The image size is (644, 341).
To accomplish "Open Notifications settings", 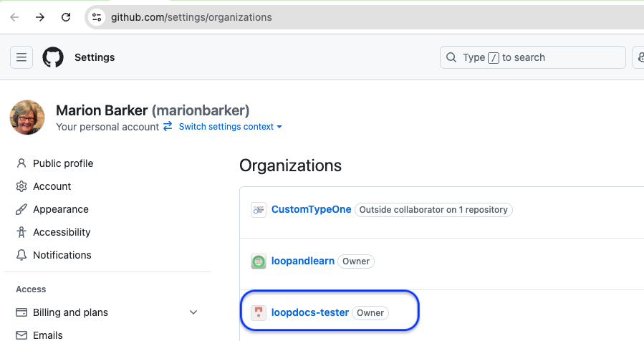I will click(62, 255).
